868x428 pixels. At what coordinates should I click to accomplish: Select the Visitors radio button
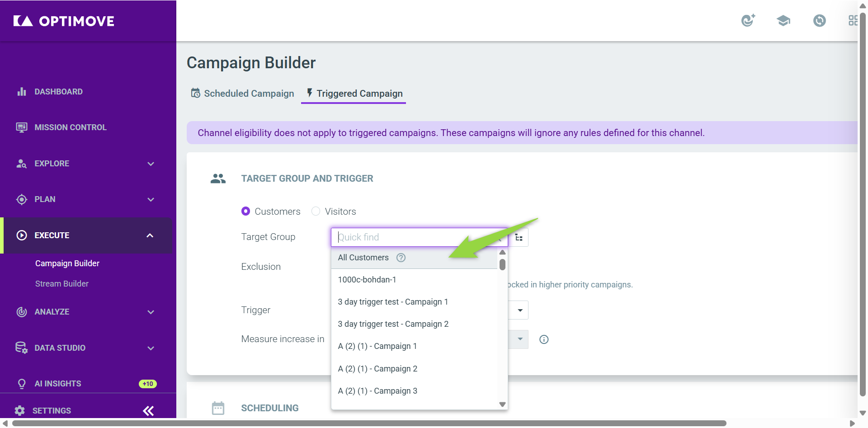tap(316, 211)
